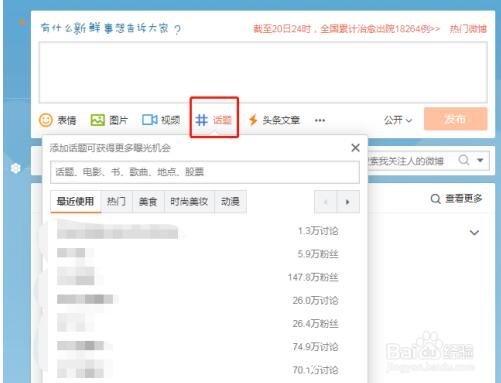The height and width of the screenshot is (383, 501).
Task: Switch to the 时尚美妆 tab
Action: (x=189, y=201)
